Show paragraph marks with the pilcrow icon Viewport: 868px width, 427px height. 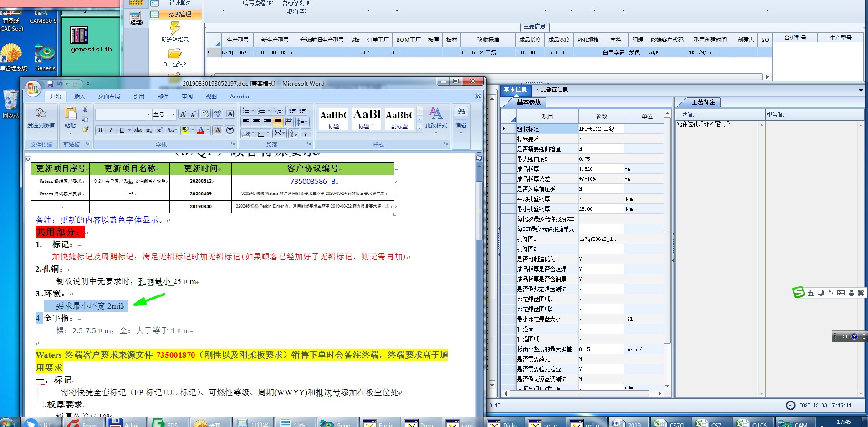pos(306,133)
